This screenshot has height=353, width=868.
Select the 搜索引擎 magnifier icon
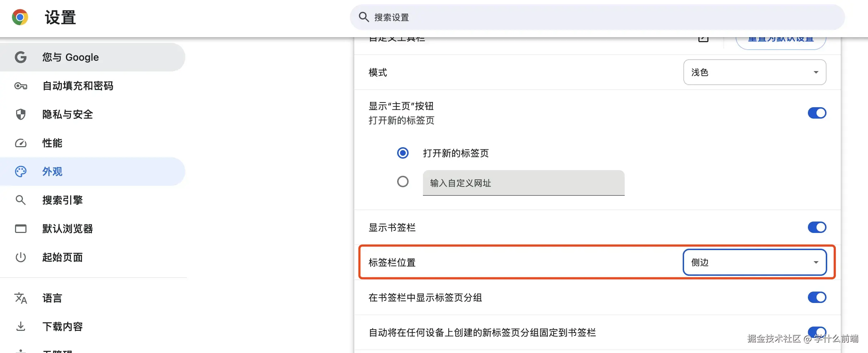coord(20,200)
